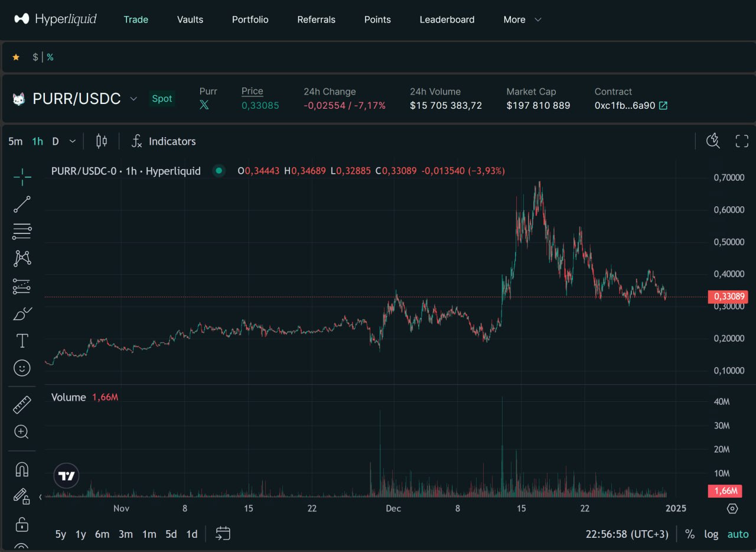The image size is (756, 552).
Task: Click the Hyperliquid logo
Action: pyautogui.click(x=56, y=19)
